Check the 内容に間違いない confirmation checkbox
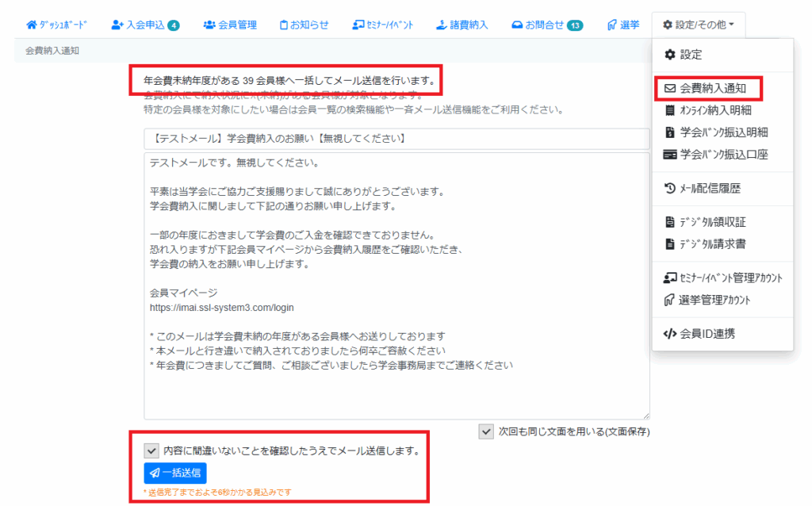This screenshot has height=506, width=812. click(151, 450)
